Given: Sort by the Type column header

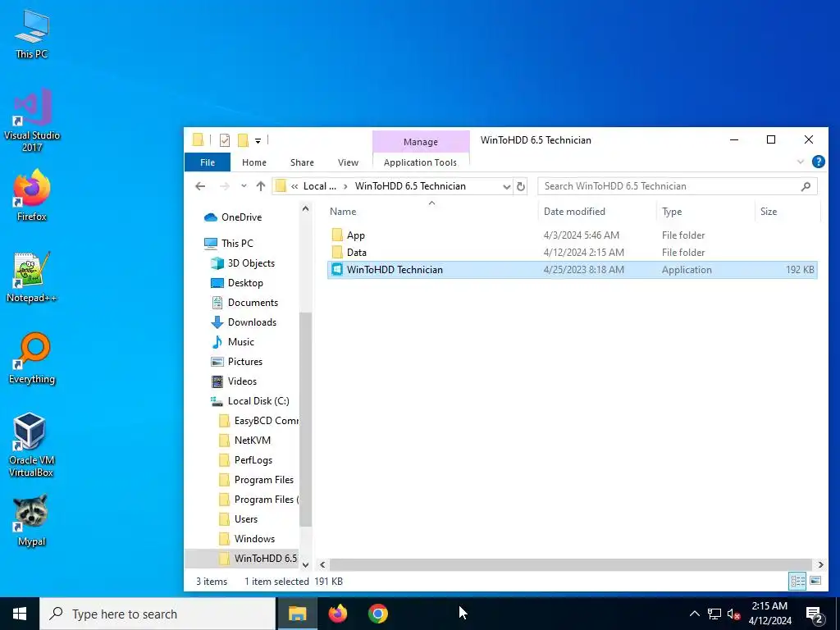Looking at the screenshot, I should [705, 212].
